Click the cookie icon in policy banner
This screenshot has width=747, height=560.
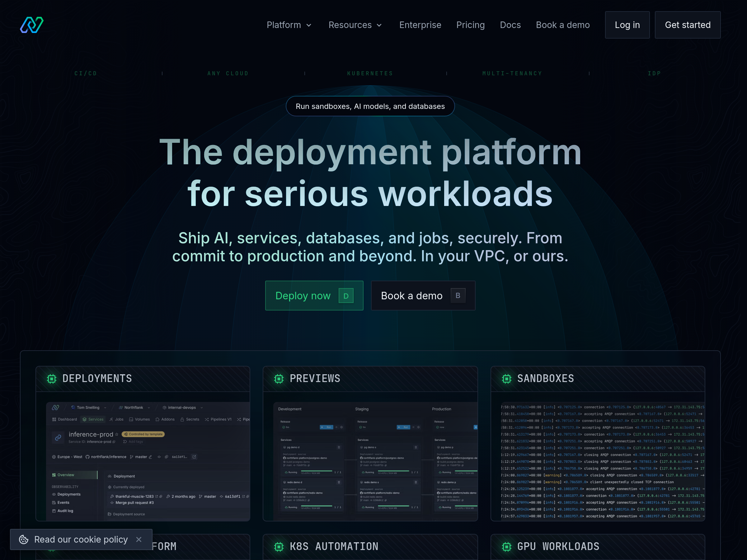pyautogui.click(x=24, y=539)
